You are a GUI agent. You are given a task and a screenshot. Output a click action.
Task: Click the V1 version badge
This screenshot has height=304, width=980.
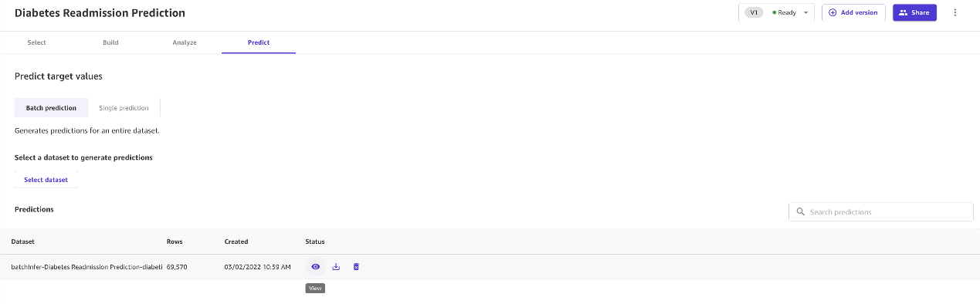click(x=754, y=12)
